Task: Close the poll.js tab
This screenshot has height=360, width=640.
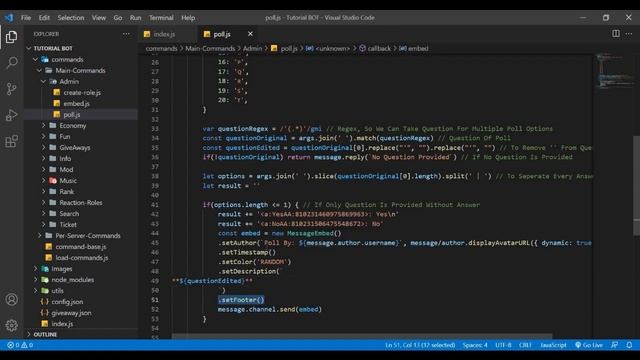Action: click(x=250, y=34)
